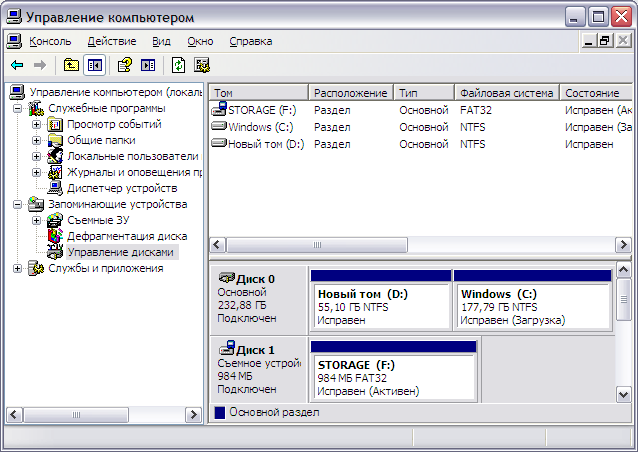Click the Local Users icon (Локальные пользователи)
Screen dimensions: 638x452
(x=55, y=156)
